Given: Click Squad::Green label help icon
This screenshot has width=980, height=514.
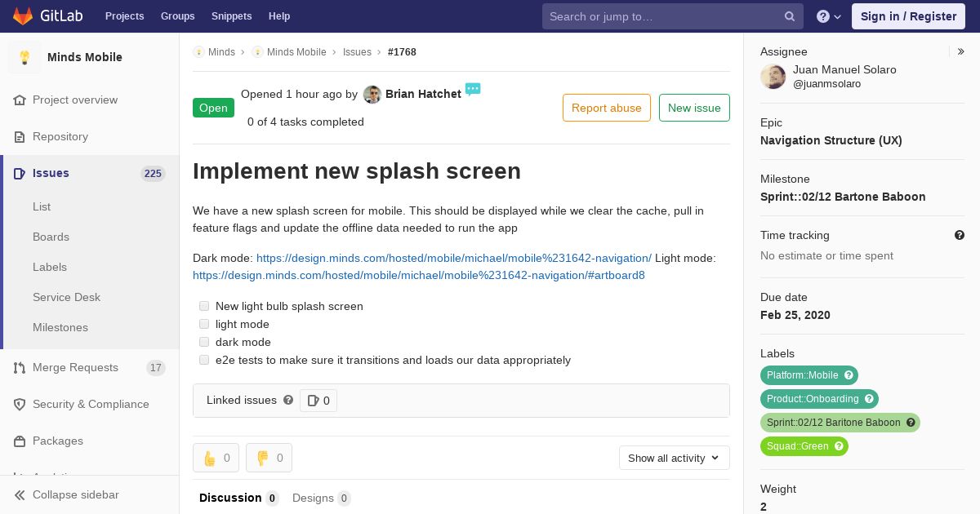Looking at the screenshot, I should pyautogui.click(x=839, y=446).
